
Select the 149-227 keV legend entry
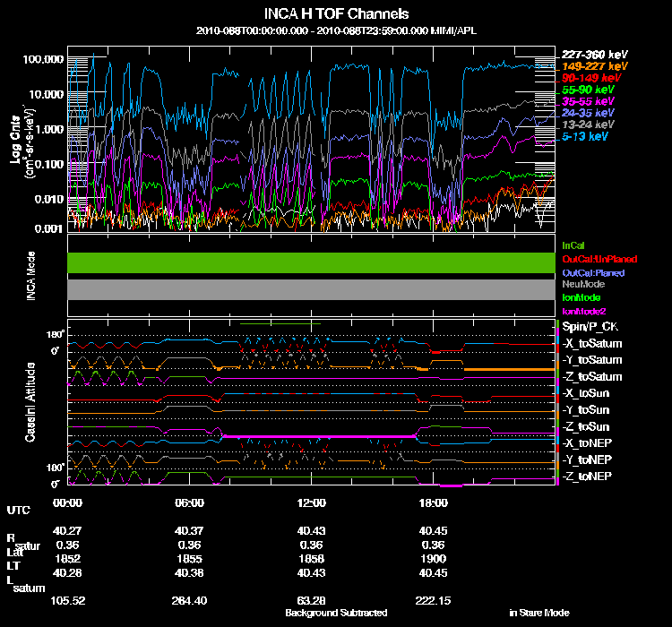594,66
